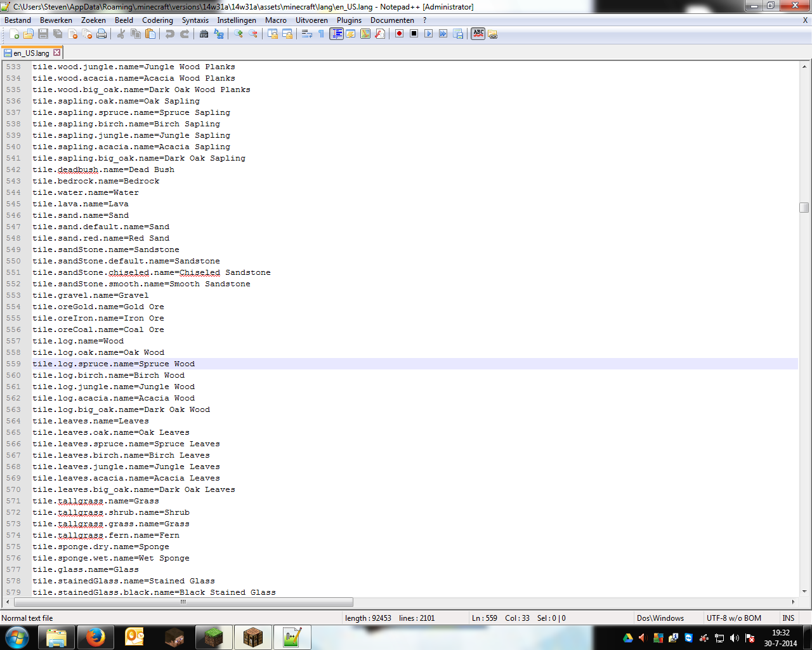812x650 pixels.
Task: Click the Minecraft grass block taskbar icon
Action: tap(213, 637)
